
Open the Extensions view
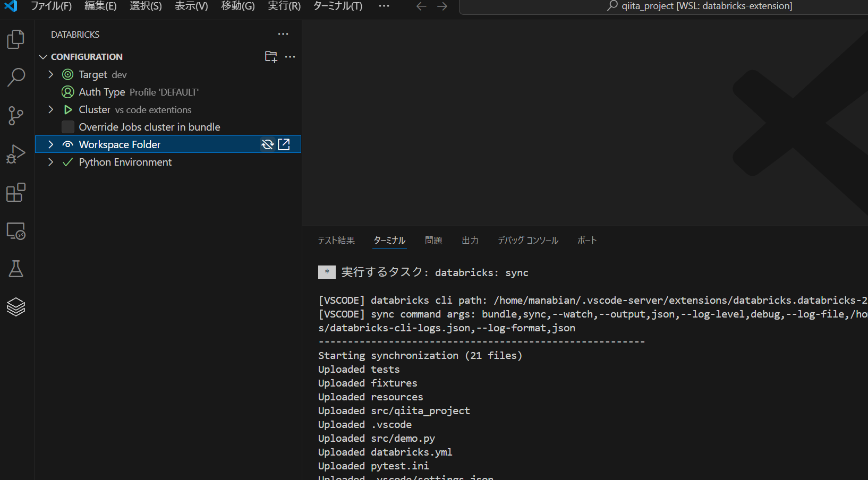tap(16, 192)
